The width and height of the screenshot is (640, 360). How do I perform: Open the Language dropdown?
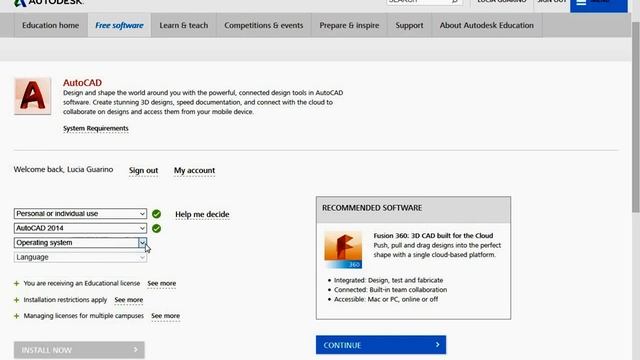80,257
